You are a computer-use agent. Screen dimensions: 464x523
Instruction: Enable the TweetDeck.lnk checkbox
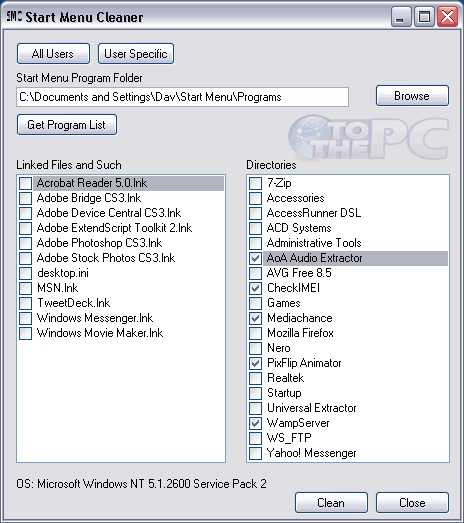(25, 303)
